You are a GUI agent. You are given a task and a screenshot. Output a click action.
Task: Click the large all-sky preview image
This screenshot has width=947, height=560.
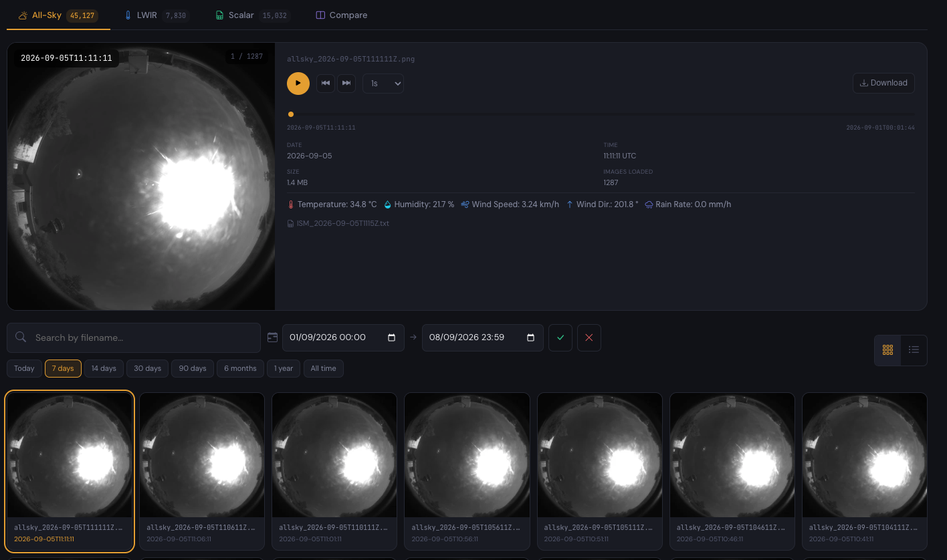tap(141, 176)
